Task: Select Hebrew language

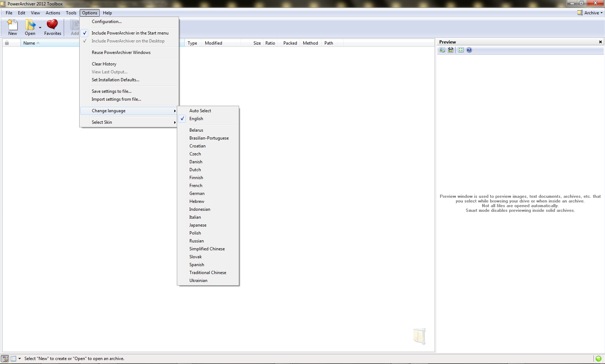Action: [208, 201]
